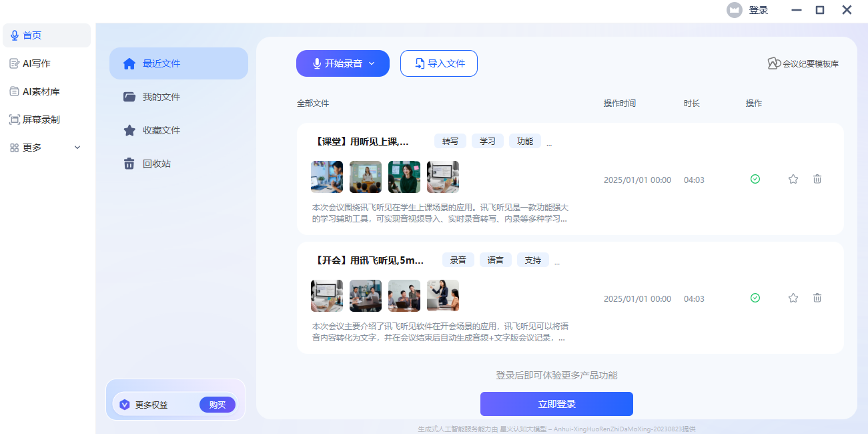The height and width of the screenshot is (434, 868).
Task: Open the 回收站 recycle bin
Action: click(156, 164)
